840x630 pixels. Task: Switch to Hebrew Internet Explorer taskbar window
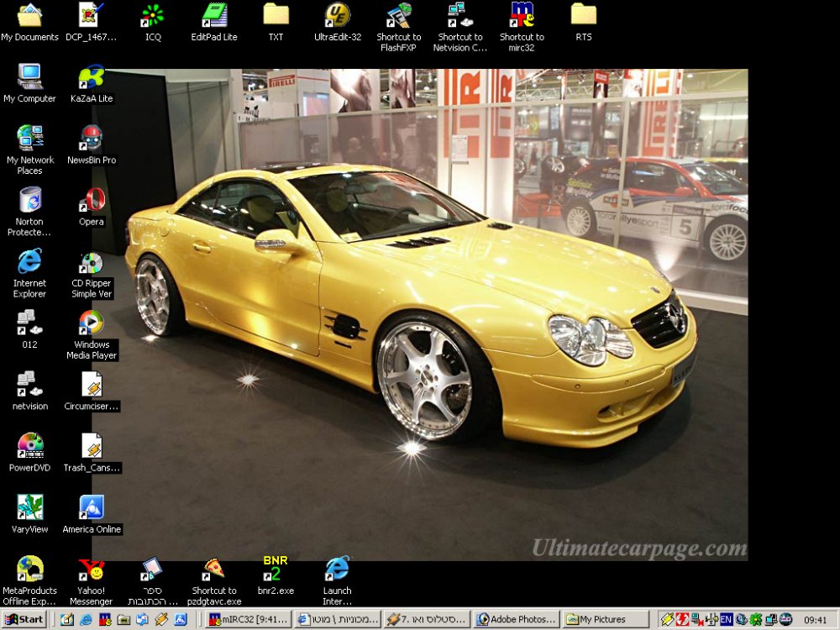click(x=338, y=619)
